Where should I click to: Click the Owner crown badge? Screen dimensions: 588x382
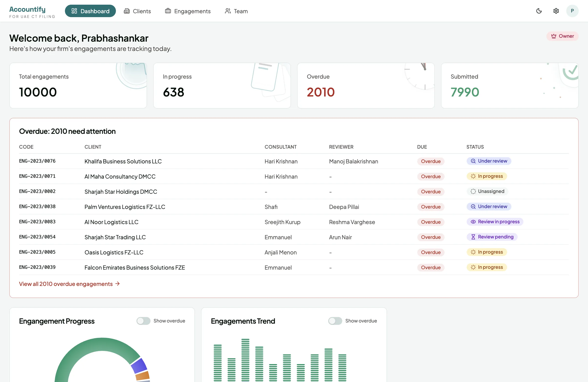click(562, 36)
